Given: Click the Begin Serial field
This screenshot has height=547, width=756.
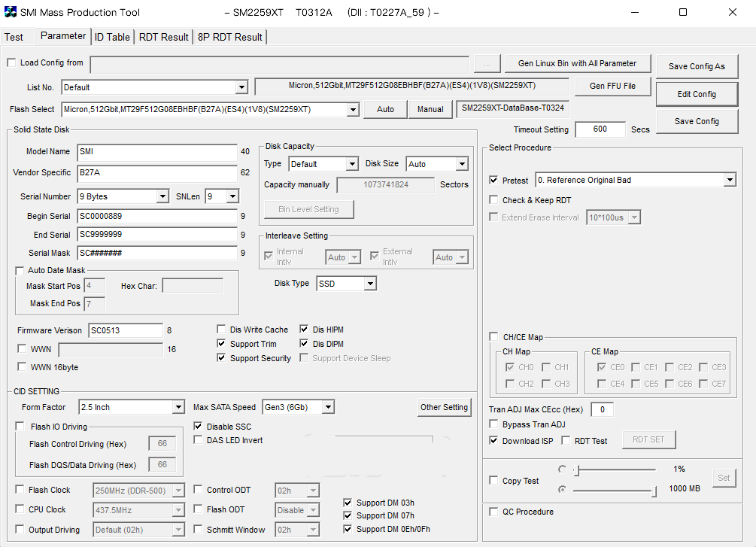Looking at the screenshot, I should 157,216.
